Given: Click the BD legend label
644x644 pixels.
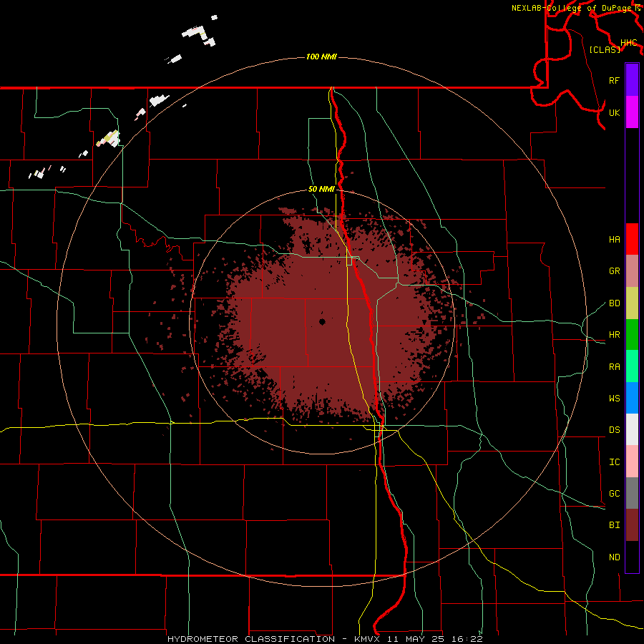Looking at the screenshot, I should point(614,303).
